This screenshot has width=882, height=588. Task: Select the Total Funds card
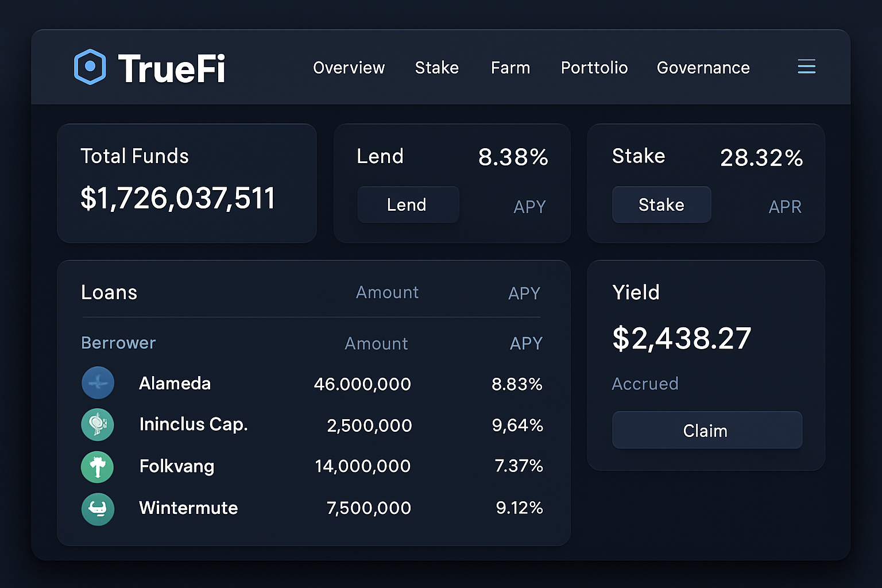[x=187, y=183]
